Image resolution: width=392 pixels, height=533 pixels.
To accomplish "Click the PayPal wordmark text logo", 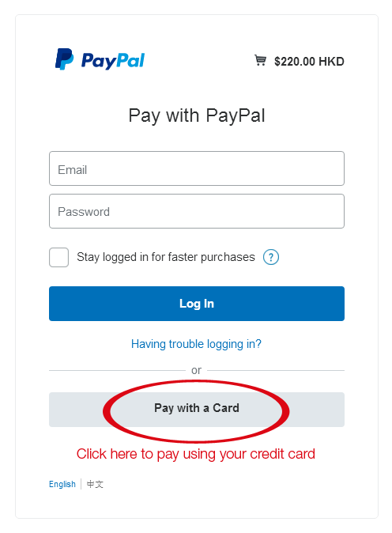I will pos(113,61).
